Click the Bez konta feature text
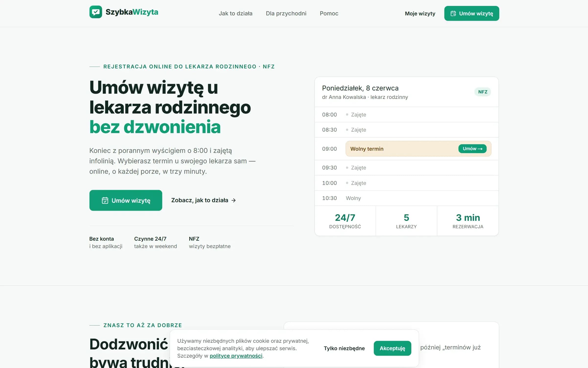The width and height of the screenshot is (588, 368). point(106,242)
